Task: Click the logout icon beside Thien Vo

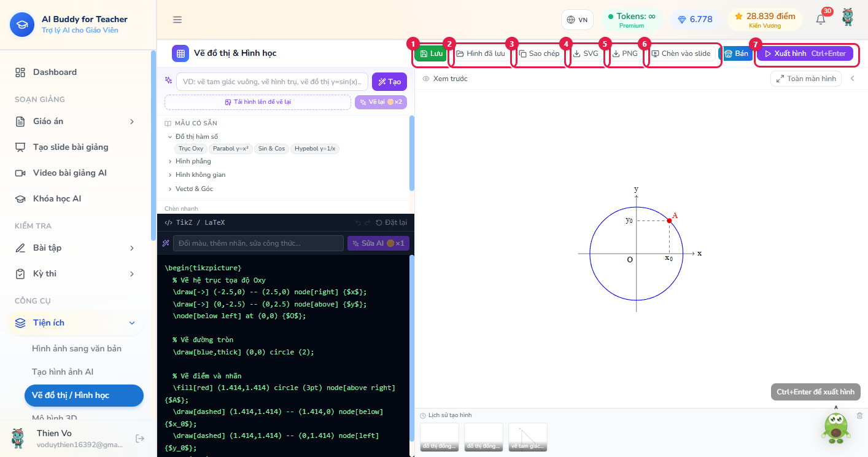Action: point(140,439)
